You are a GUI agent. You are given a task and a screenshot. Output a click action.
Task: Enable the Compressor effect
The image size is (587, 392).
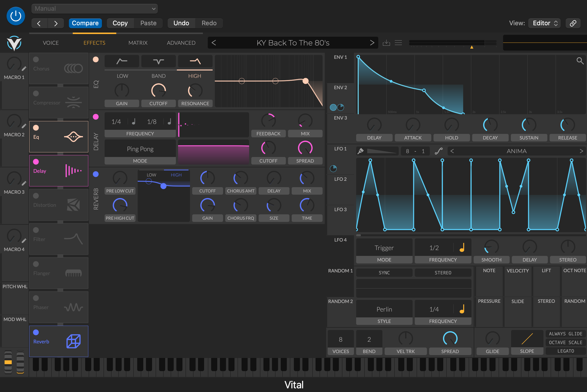click(x=36, y=94)
